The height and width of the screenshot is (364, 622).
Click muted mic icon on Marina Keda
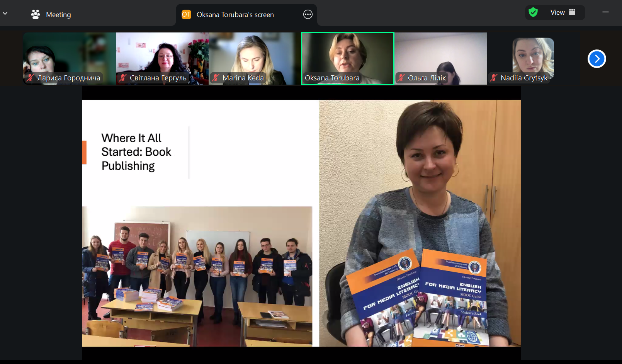[x=216, y=78]
